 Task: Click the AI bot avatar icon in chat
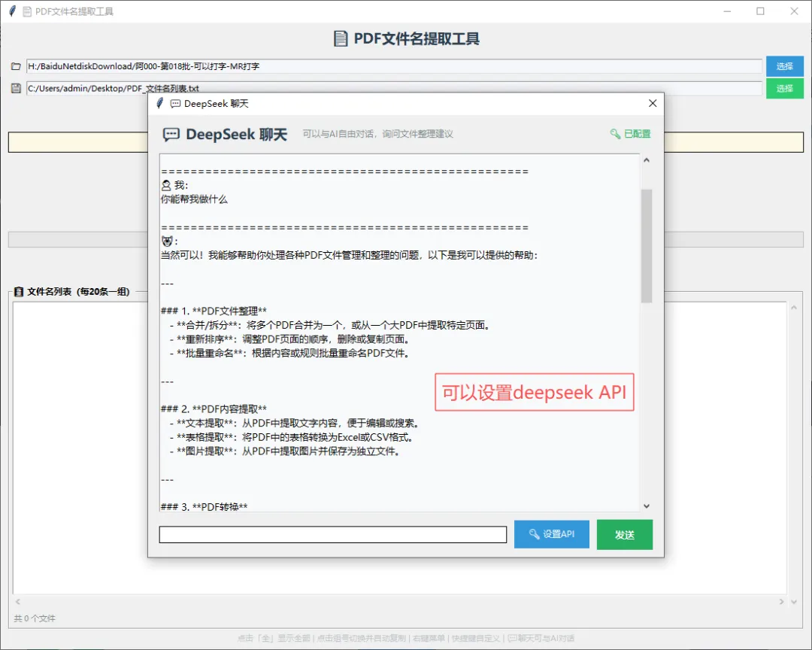coord(167,241)
